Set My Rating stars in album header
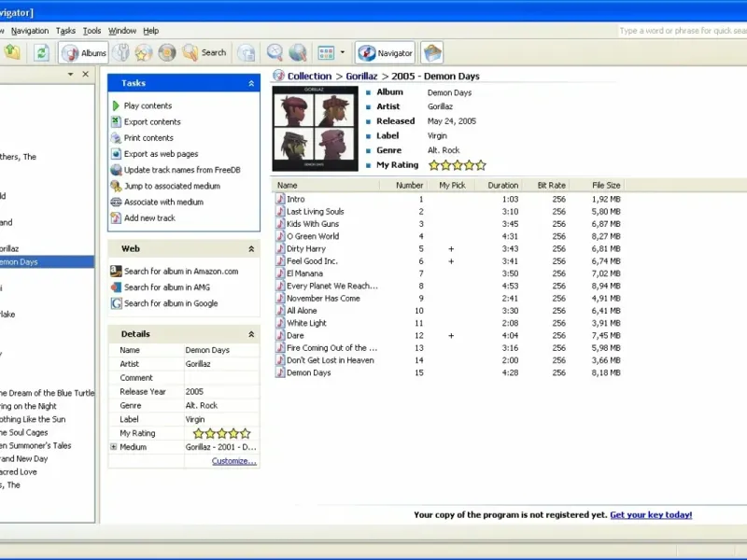 [x=458, y=165]
